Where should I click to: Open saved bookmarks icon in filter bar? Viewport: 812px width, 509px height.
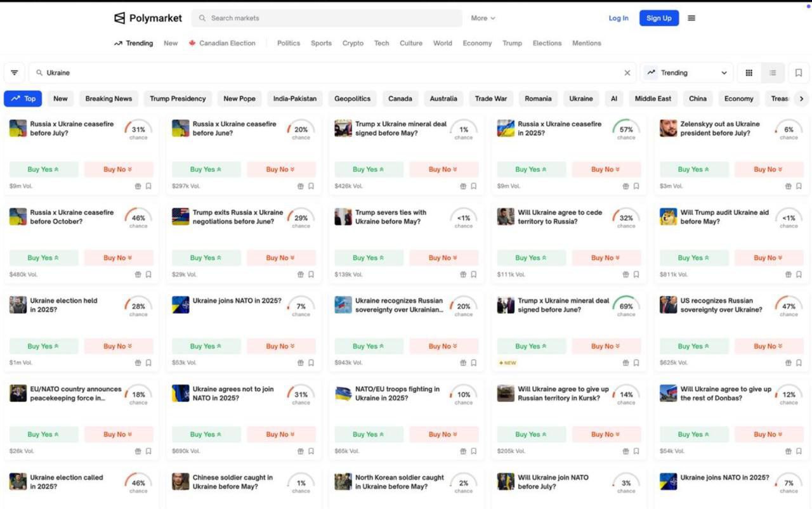[799, 73]
